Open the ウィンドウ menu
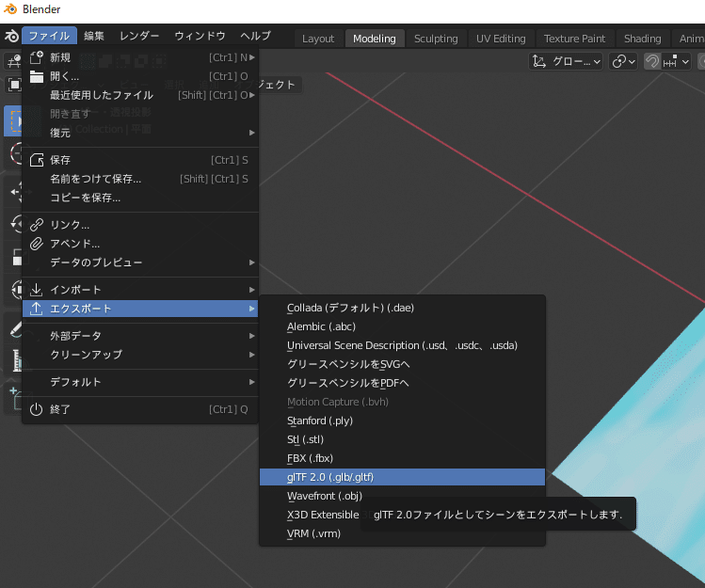Screen dimensions: 705x588 pos(200,36)
